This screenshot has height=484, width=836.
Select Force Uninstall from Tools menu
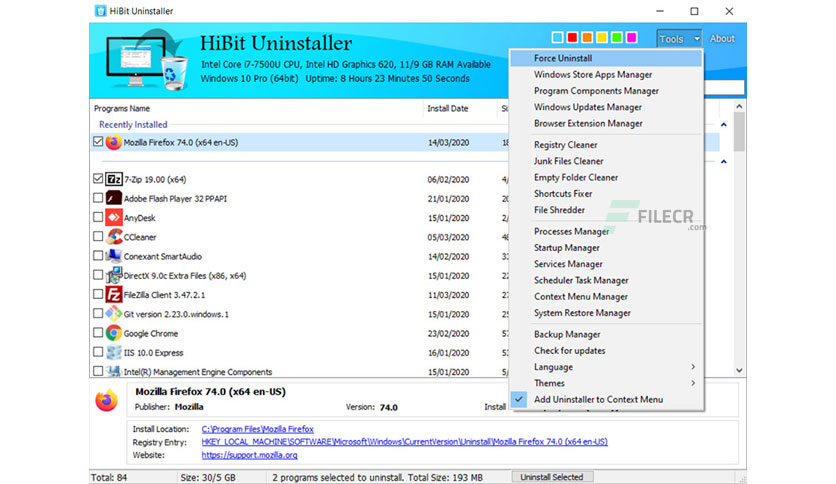coord(606,58)
